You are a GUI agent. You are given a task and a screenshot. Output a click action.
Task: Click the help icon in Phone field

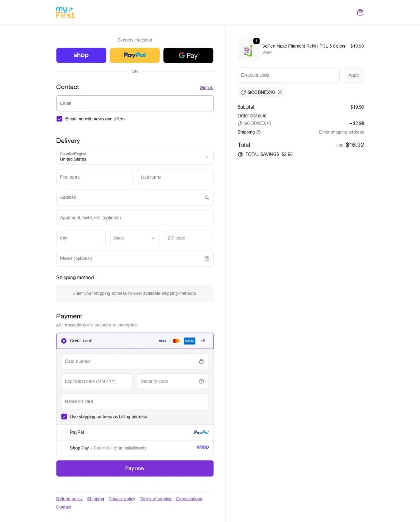[x=207, y=259]
